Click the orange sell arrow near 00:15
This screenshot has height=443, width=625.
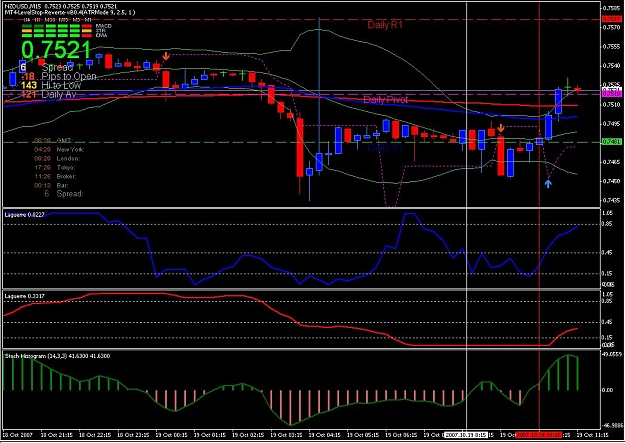click(x=166, y=56)
